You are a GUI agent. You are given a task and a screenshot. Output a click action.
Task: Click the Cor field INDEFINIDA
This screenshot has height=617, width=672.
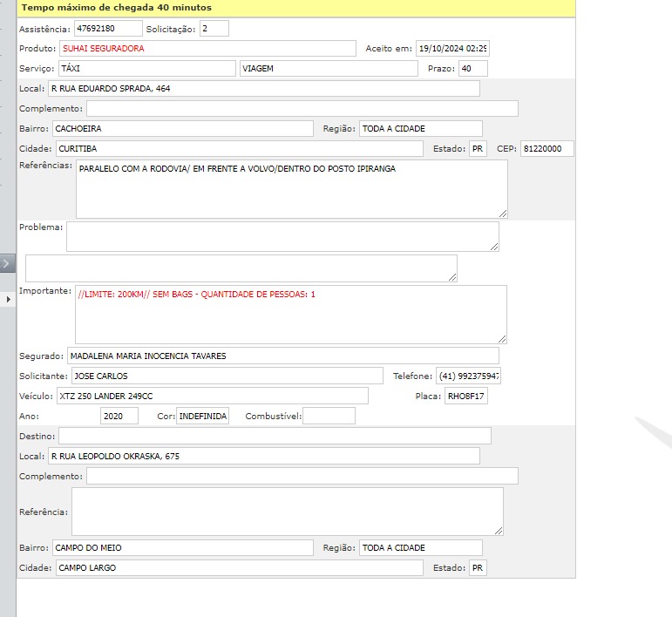[202, 416]
